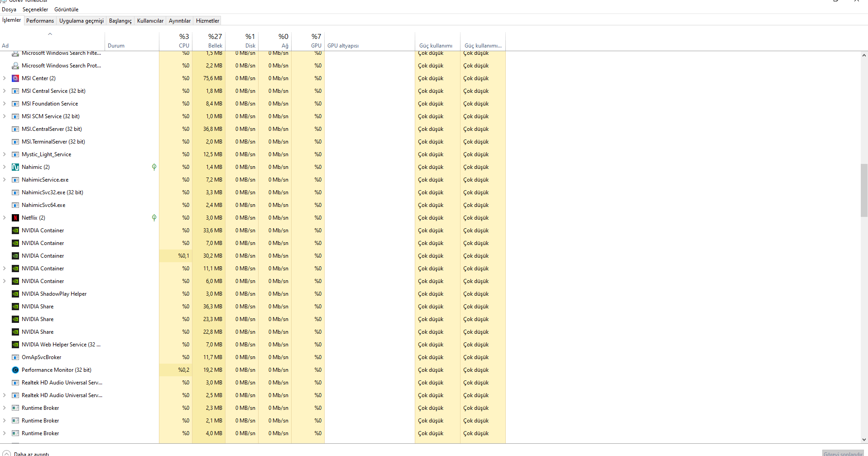This screenshot has height=456, width=868.
Task: Expand the Netflix (2) group
Action: 5,218
